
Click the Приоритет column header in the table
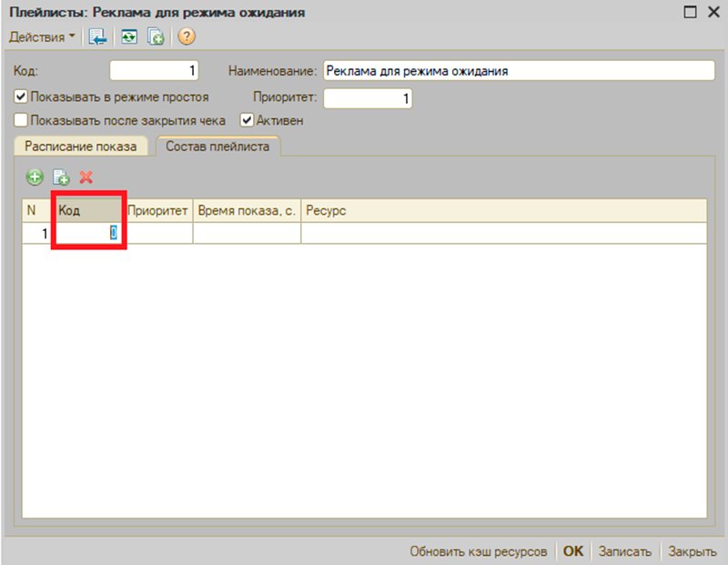(x=159, y=210)
